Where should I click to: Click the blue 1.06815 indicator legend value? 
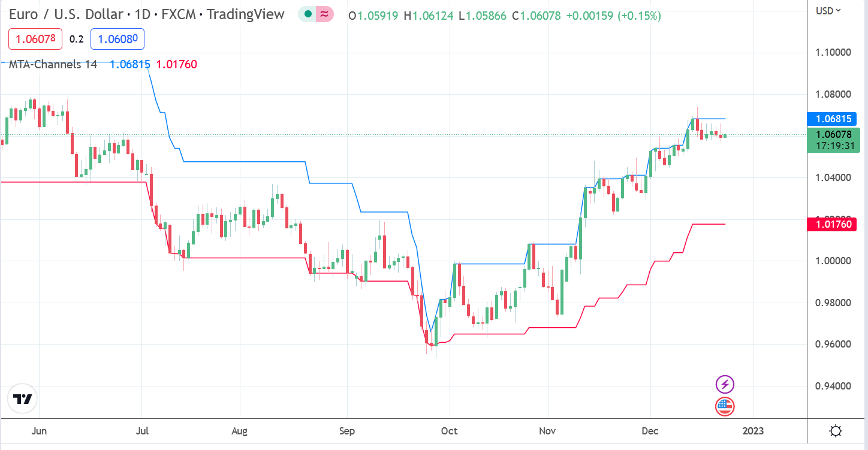point(130,64)
